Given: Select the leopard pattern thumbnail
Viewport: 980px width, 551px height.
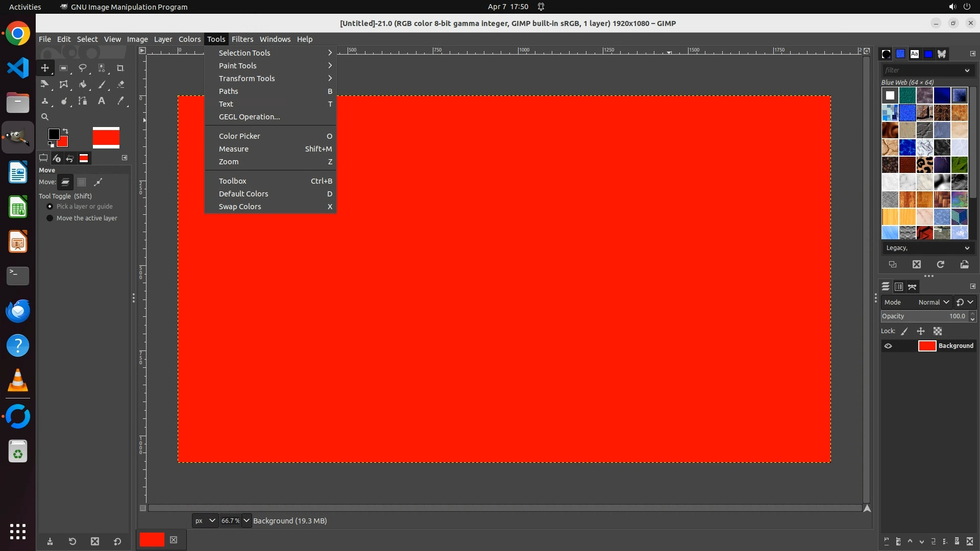Looking at the screenshot, I should point(924,165).
